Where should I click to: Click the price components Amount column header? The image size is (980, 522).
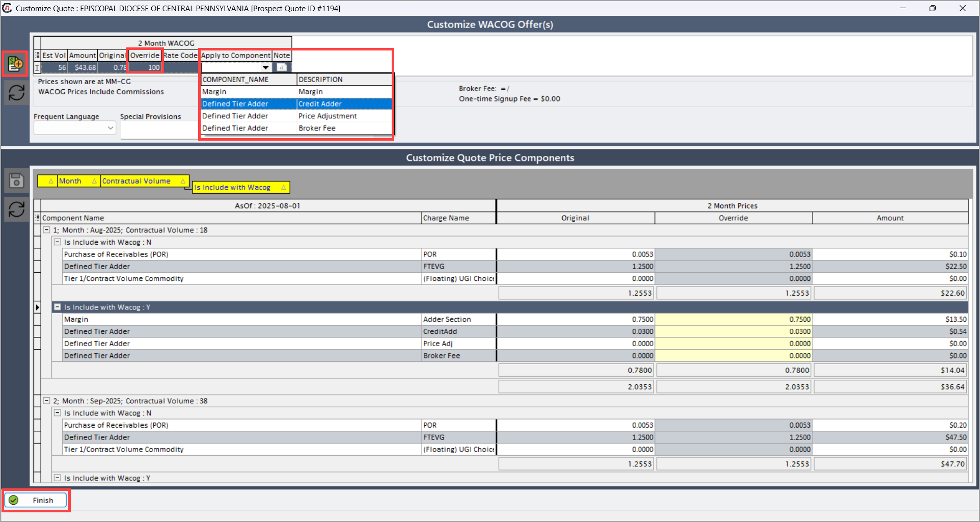pos(890,218)
